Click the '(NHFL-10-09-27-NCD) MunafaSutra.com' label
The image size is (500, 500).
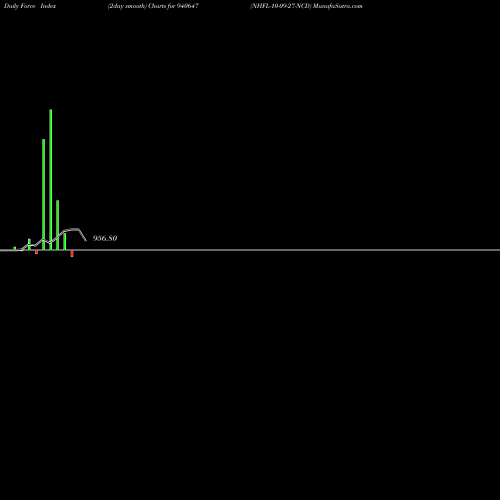tap(306, 6)
